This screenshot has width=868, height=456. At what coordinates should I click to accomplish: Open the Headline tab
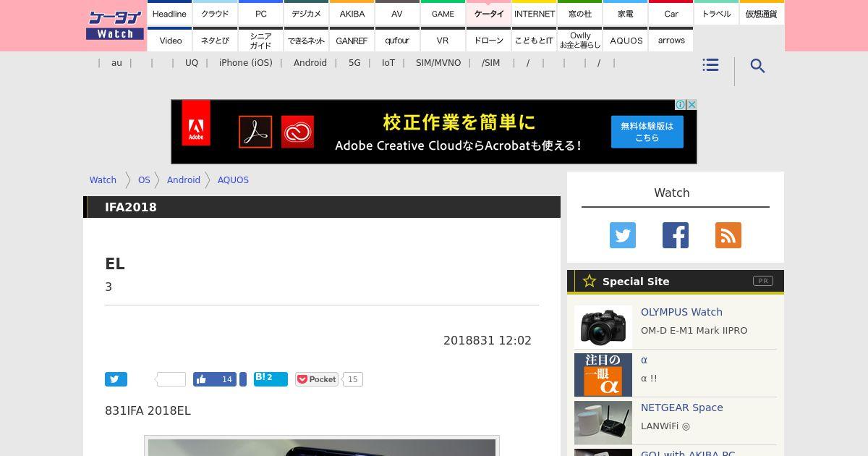(x=169, y=14)
